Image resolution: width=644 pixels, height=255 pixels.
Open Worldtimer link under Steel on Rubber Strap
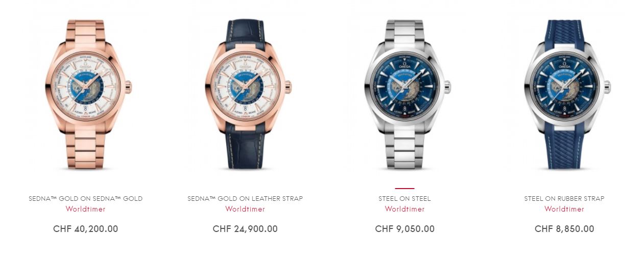coord(564,209)
